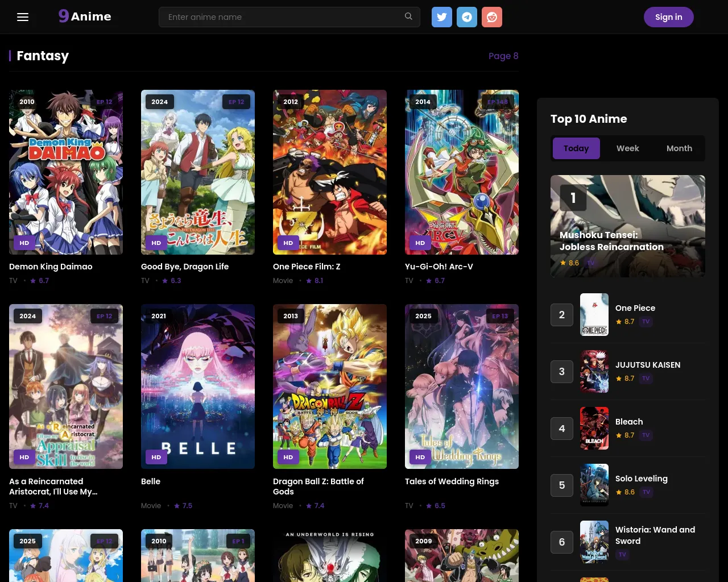
Task: Click Solo Leveling in Top 10 list
Action: [642, 479]
